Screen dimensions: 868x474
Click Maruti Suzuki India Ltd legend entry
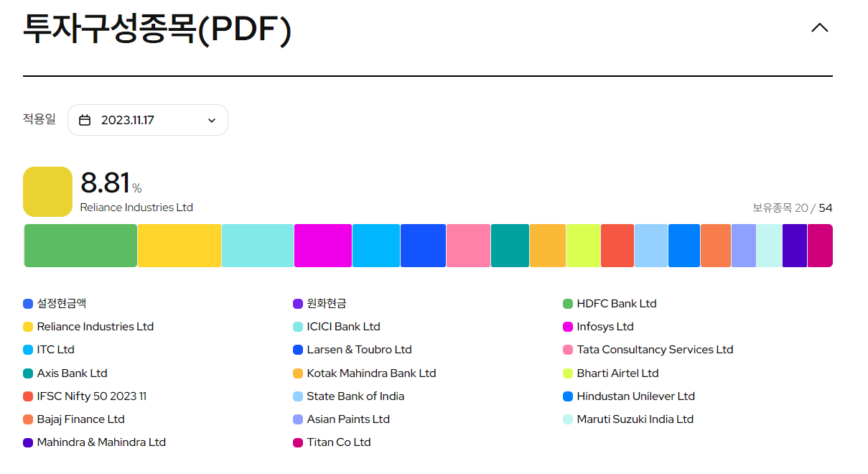point(628,419)
